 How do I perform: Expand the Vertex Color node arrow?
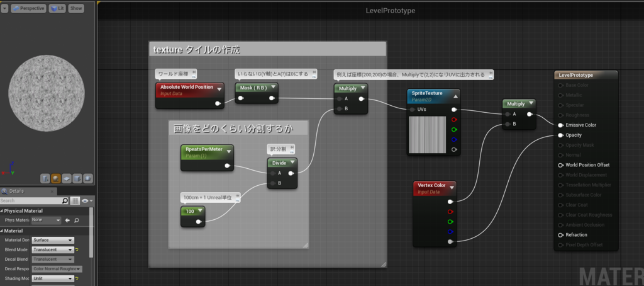[452, 188]
